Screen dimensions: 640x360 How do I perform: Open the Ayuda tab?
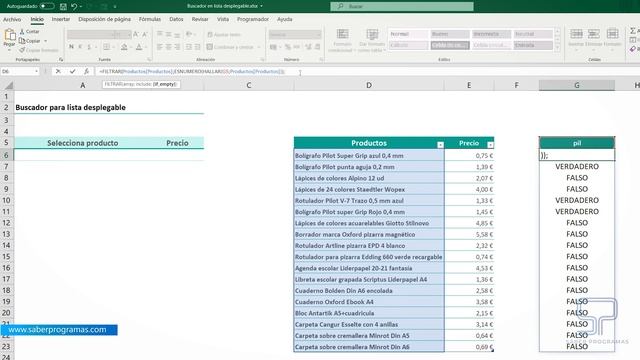tap(284, 19)
